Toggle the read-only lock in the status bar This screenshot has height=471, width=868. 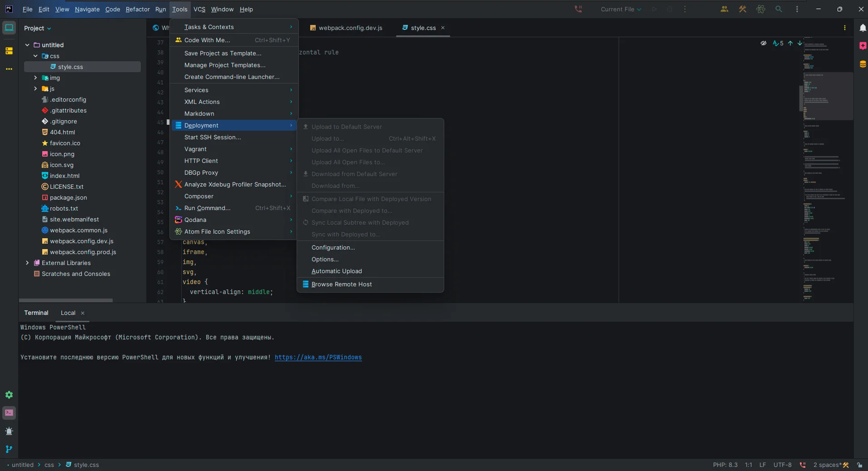[859, 465]
